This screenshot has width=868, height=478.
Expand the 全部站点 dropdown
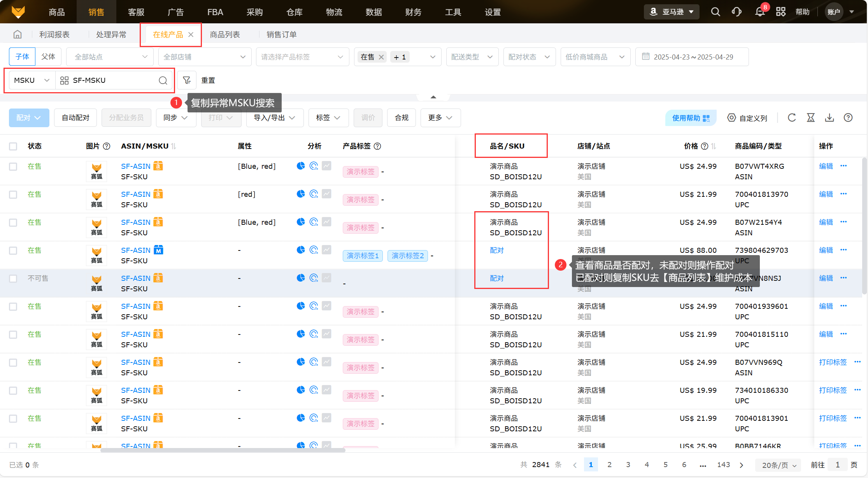(110, 57)
